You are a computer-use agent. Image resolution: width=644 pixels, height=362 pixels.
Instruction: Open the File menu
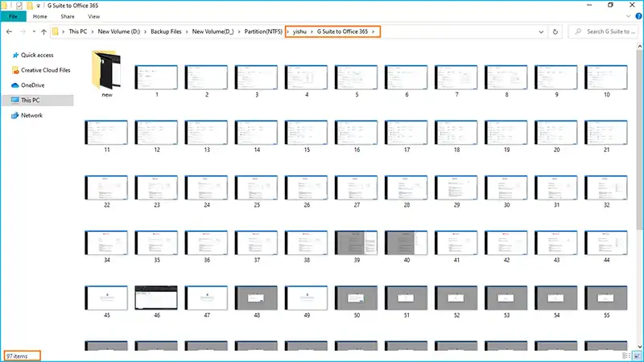[13, 16]
